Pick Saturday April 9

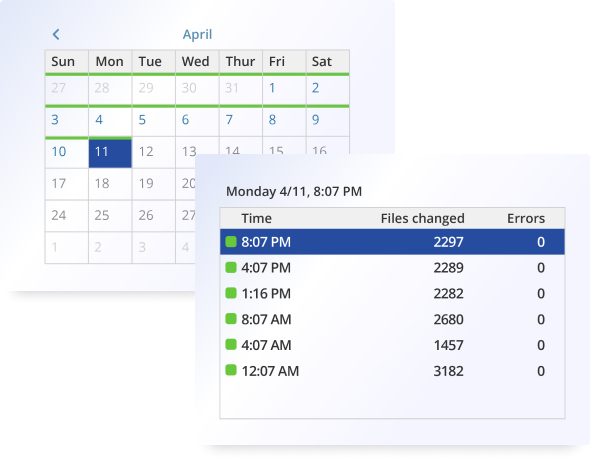click(x=328, y=120)
